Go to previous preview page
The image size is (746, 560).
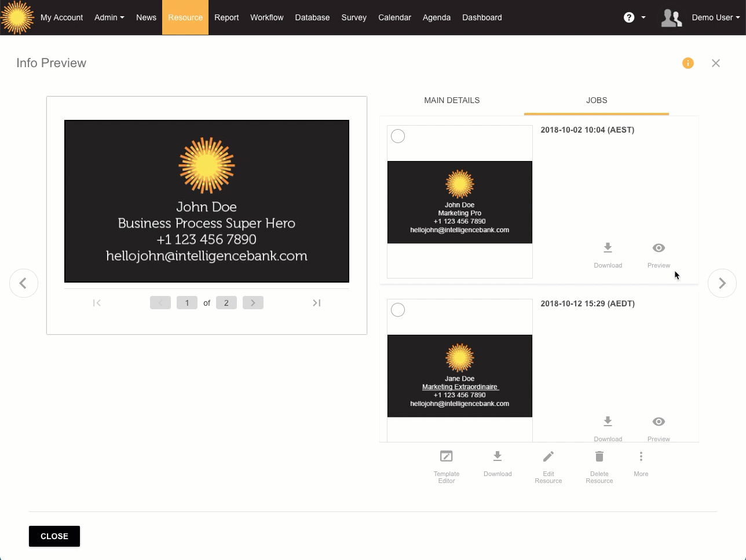coord(160,303)
